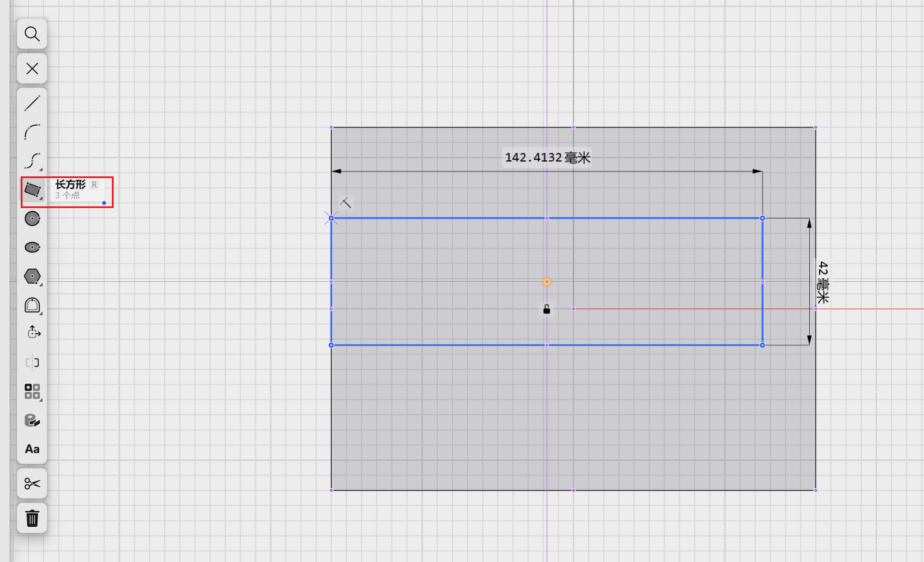Open the search magnifier tool
The width and height of the screenshot is (924, 562).
point(32,34)
